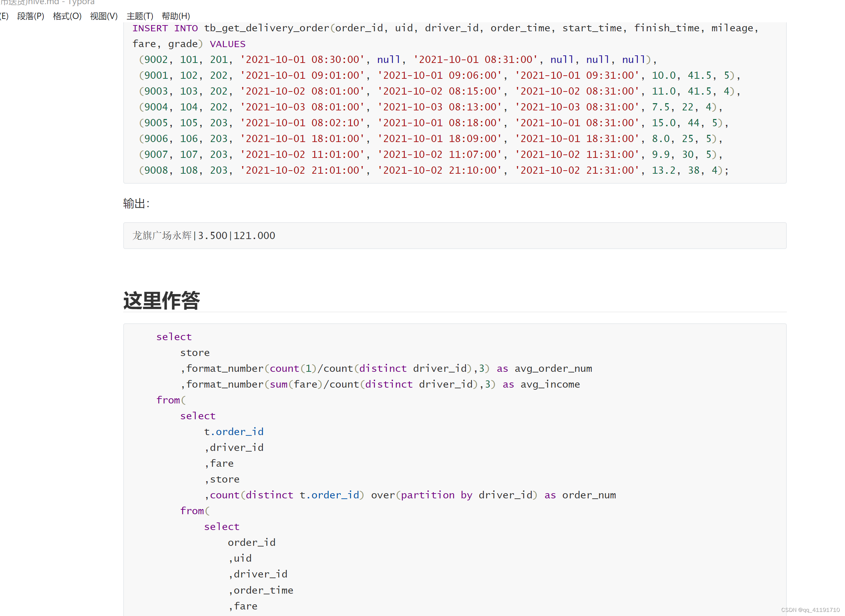Viewport: 845px width, 616px height.
Task: Click the ',store' line in the subquery
Action: point(222,479)
